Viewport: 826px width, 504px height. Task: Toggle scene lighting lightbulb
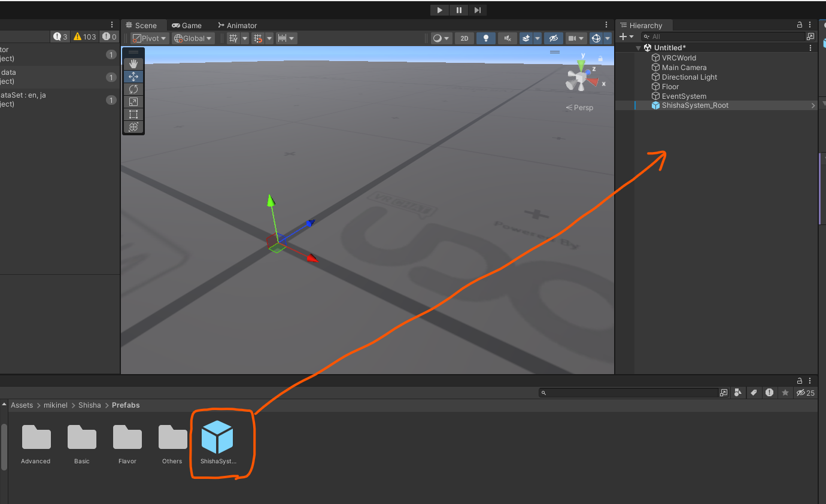tap(486, 38)
